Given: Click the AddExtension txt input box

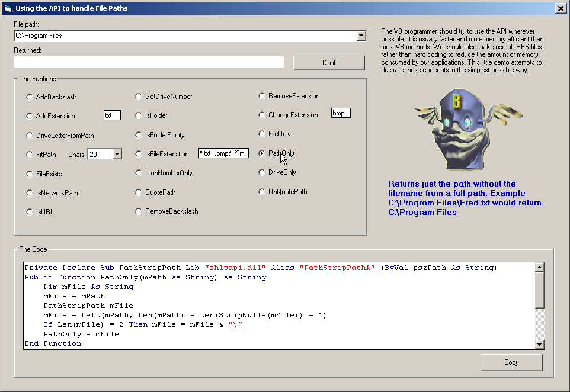Looking at the screenshot, I should pyautogui.click(x=112, y=115).
